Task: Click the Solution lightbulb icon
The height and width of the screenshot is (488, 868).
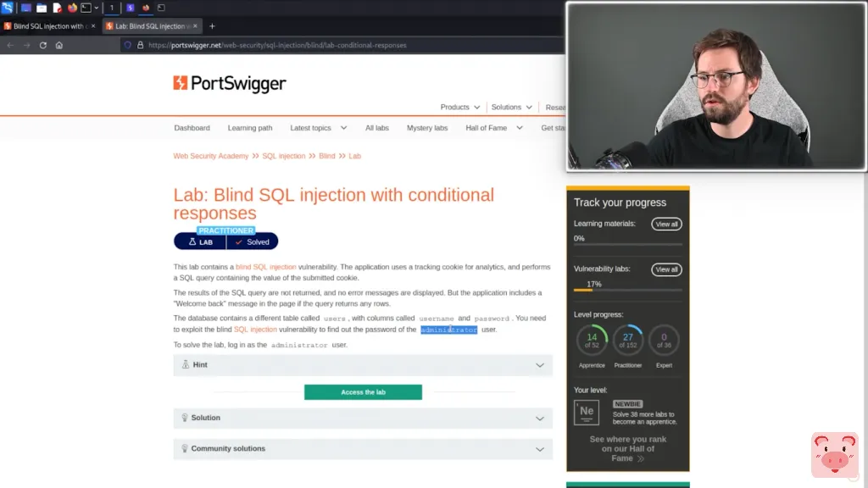Action: [x=184, y=418]
